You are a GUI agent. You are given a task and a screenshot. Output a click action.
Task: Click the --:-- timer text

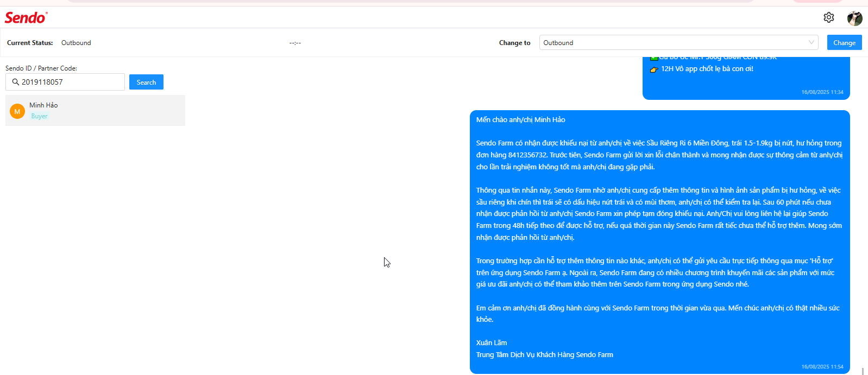coord(295,43)
